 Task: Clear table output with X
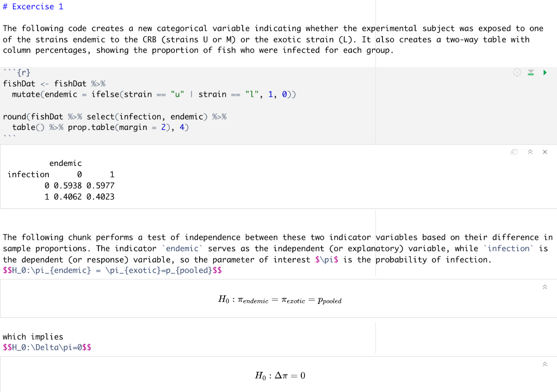point(545,152)
